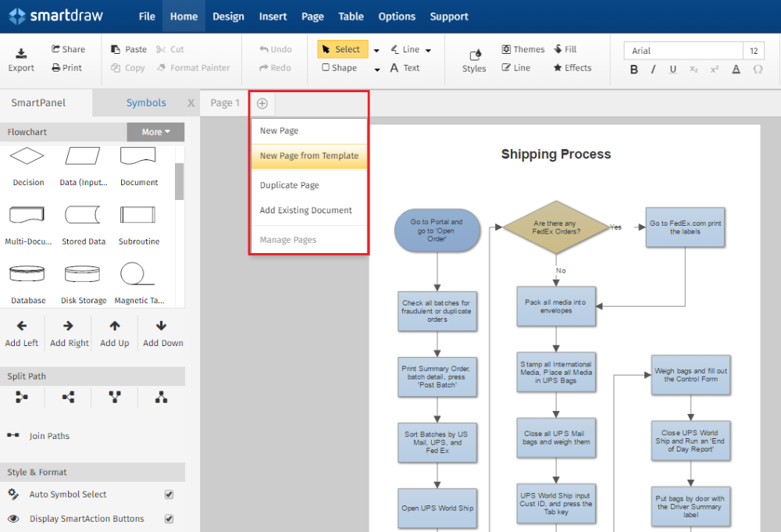781x532 pixels.
Task: Click the Shipping Process title text
Action: 556,154
